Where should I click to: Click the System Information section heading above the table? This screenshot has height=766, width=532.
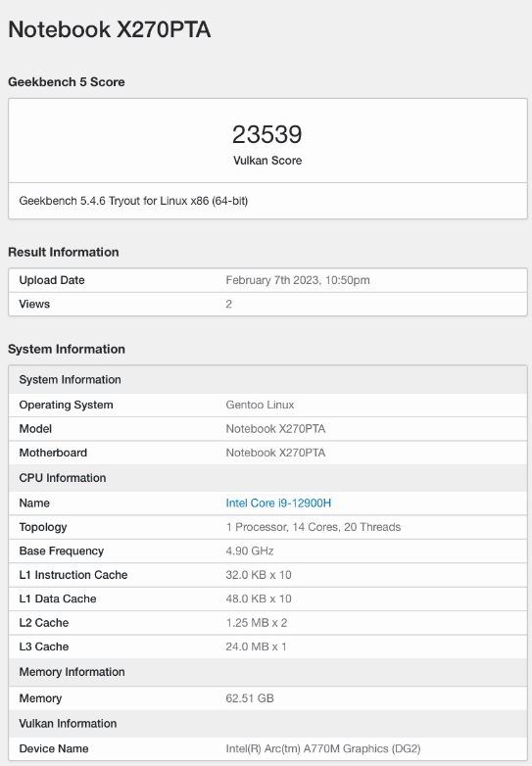point(67,349)
